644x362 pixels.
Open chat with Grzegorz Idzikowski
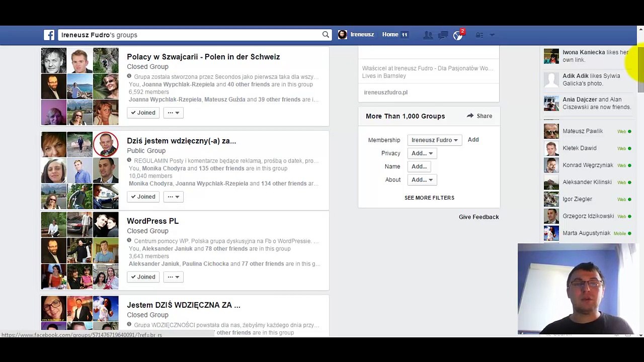coord(588,216)
